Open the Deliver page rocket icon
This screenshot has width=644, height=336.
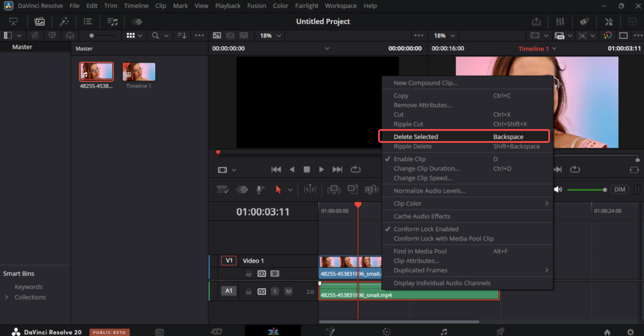(500, 332)
